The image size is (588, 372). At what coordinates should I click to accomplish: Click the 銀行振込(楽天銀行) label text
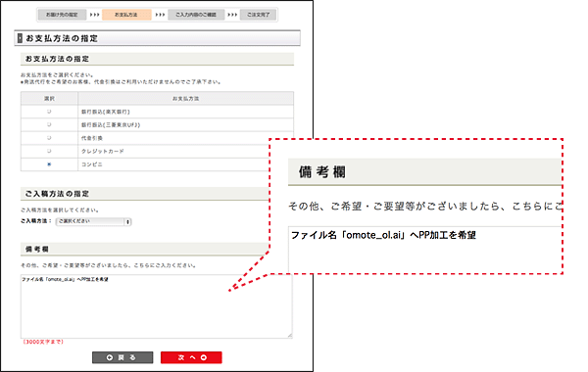click(x=106, y=112)
